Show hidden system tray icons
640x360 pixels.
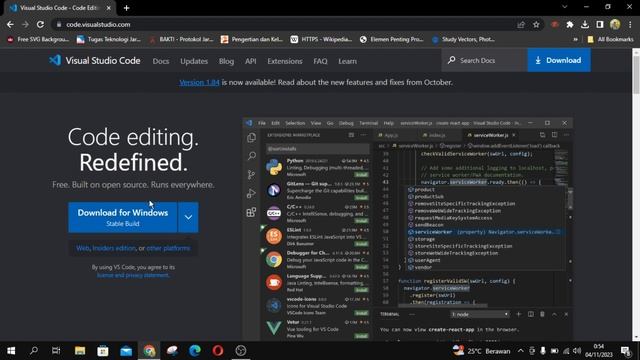(520, 351)
